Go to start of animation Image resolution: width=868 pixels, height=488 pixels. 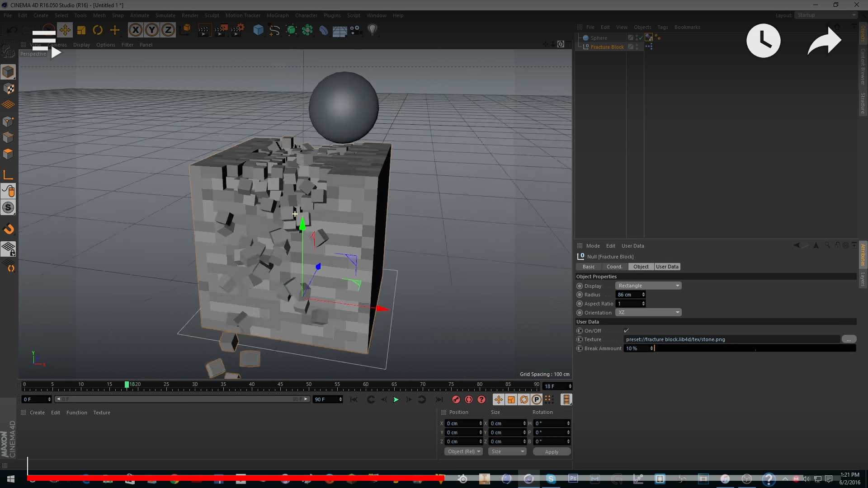[x=354, y=399]
